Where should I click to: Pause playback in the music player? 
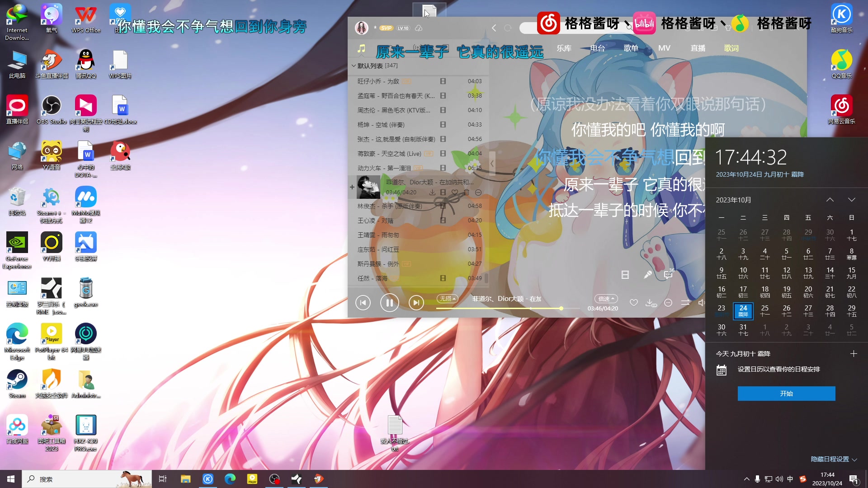click(389, 302)
